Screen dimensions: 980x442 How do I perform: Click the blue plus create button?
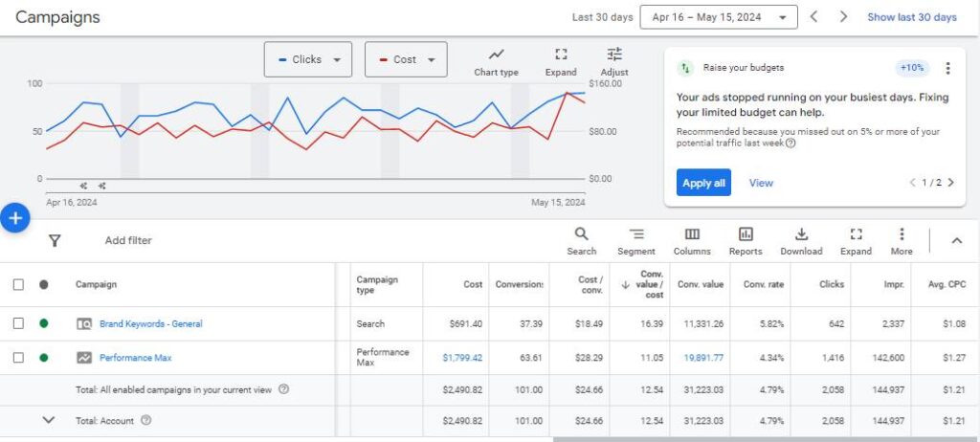point(15,218)
